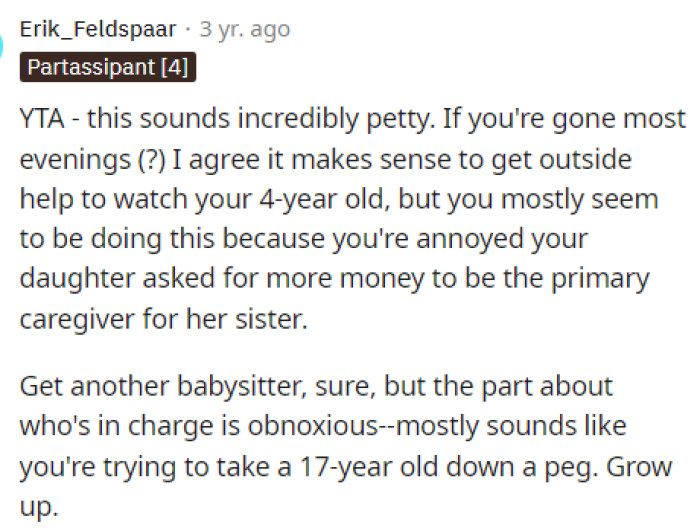The width and height of the screenshot is (700, 528).
Task: Click the word "daughter" in the comment
Action: click(x=69, y=279)
